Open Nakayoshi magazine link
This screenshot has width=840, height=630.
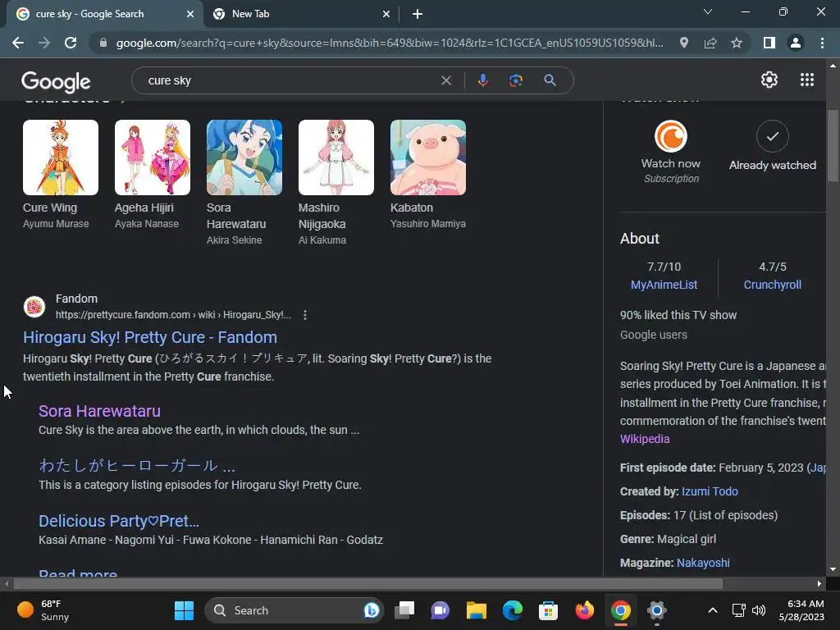(703, 563)
